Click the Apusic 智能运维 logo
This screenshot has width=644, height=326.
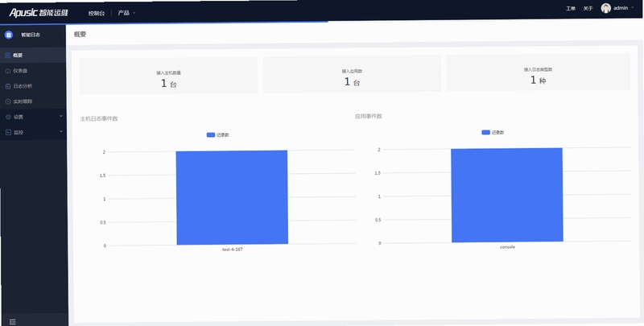point(39,13)
